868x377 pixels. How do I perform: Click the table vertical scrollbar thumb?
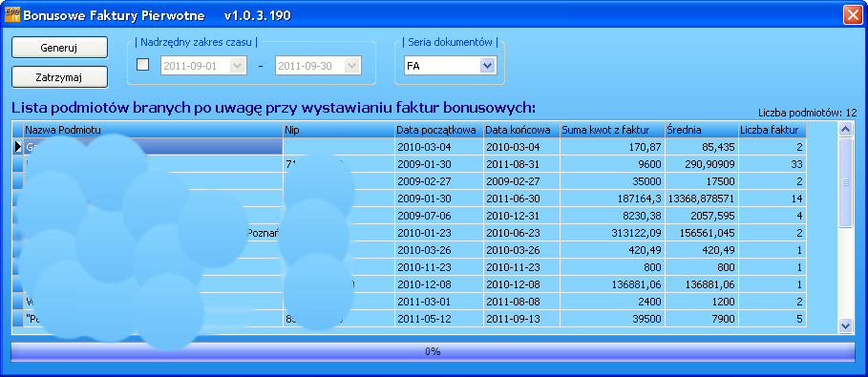(845, 182)
